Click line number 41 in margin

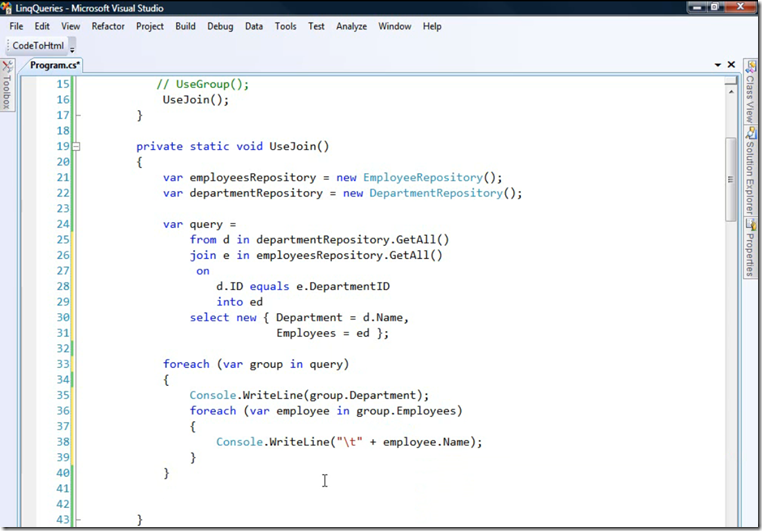coord(63,488)
